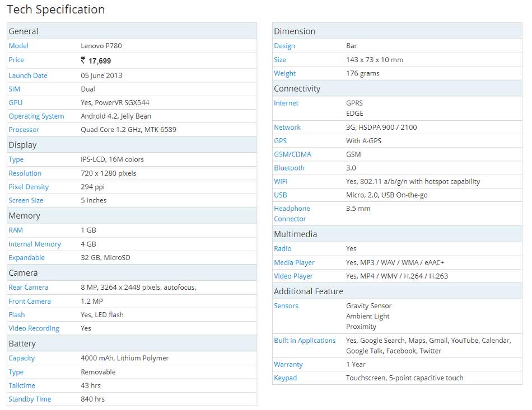The image size is (532, 410).
Task: Click the Warranty link
Action: [288, 365]
